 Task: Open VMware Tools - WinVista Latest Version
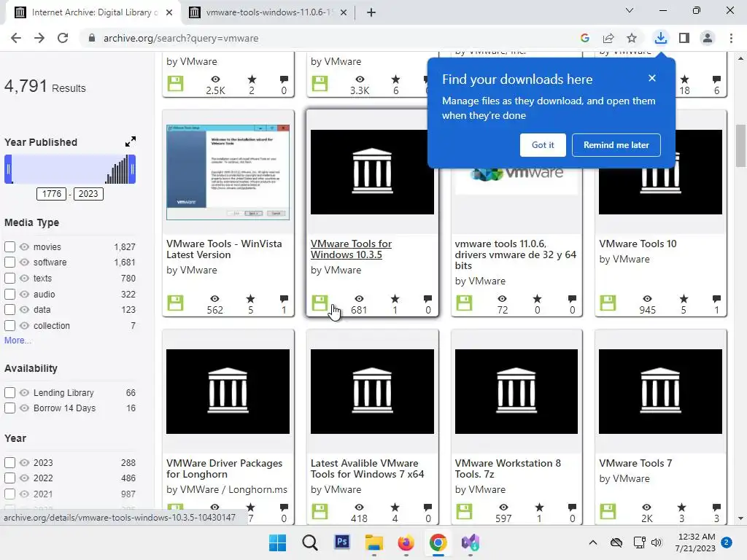pos(224,249)
